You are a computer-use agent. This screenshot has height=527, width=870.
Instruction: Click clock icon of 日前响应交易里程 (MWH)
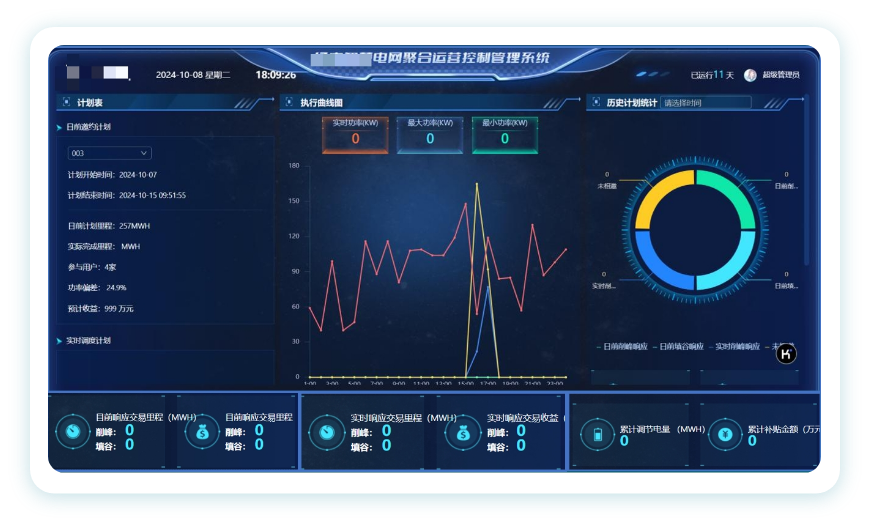point(73,432)
